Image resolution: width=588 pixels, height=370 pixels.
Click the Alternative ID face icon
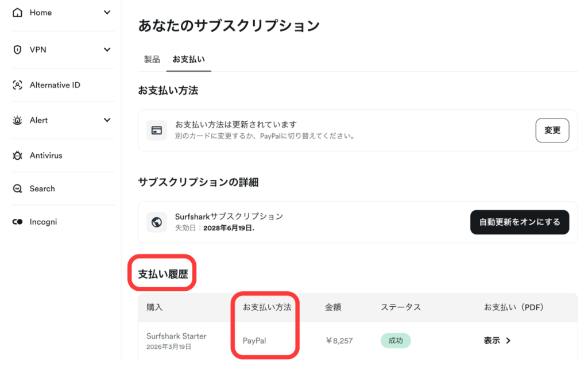click(x=17, y=85)
